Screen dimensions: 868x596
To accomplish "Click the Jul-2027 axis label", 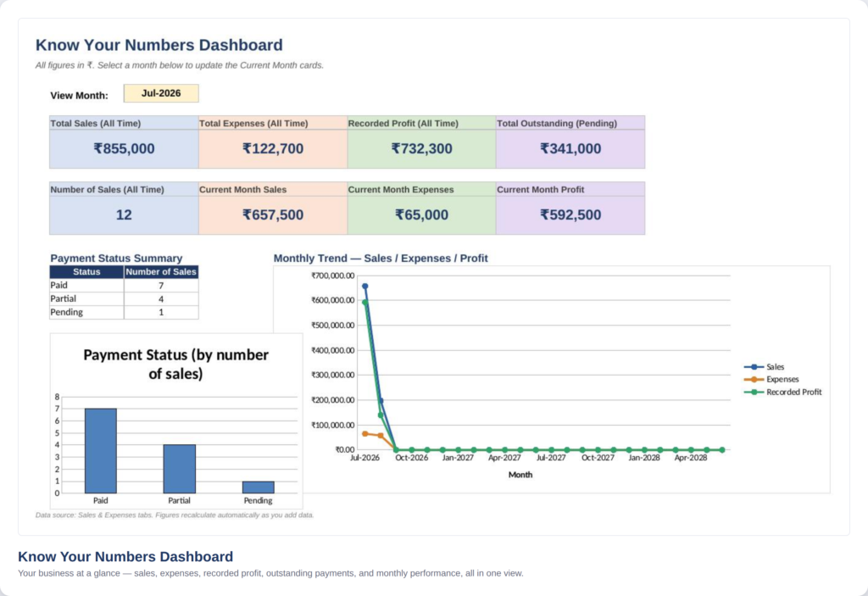I will click(551, 458).
